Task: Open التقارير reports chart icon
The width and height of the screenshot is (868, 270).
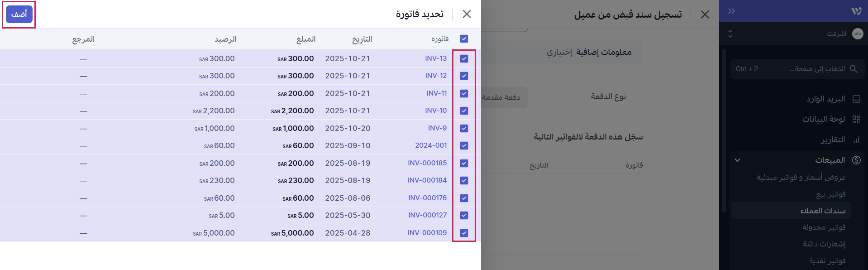Action: coord(856,140)
